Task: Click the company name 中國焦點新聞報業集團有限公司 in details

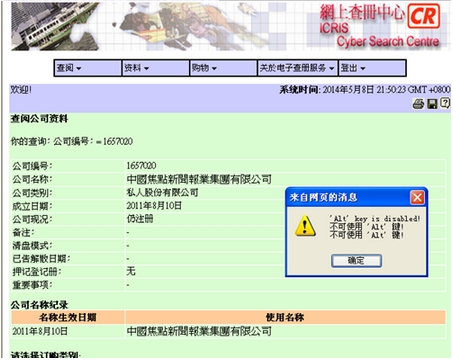Action: [199, 179]
